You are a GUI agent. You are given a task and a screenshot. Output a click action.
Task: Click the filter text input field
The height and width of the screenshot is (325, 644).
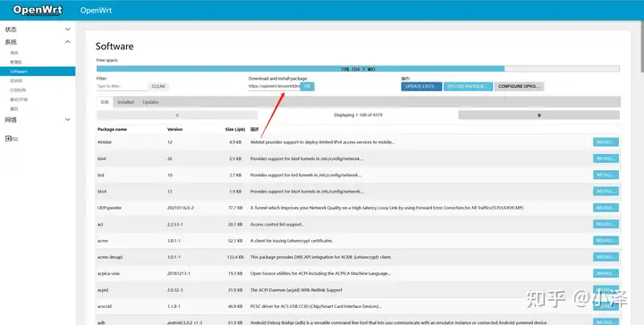[122, 86]
